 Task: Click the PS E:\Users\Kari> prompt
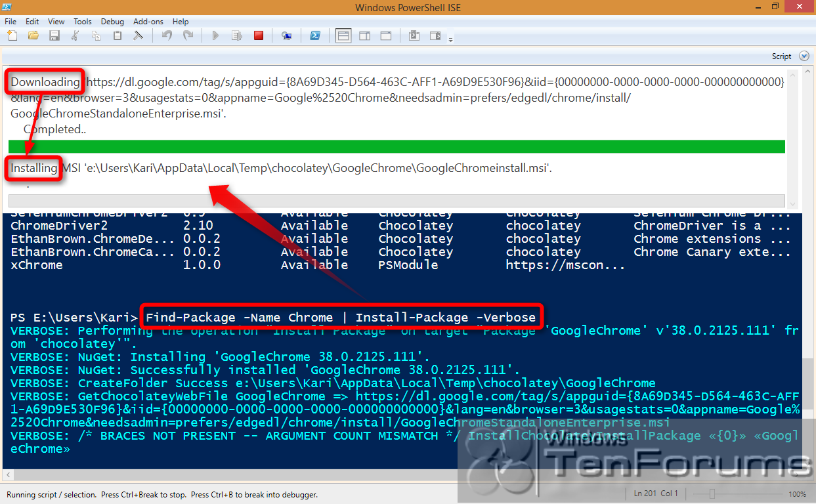tap(74, 318)
